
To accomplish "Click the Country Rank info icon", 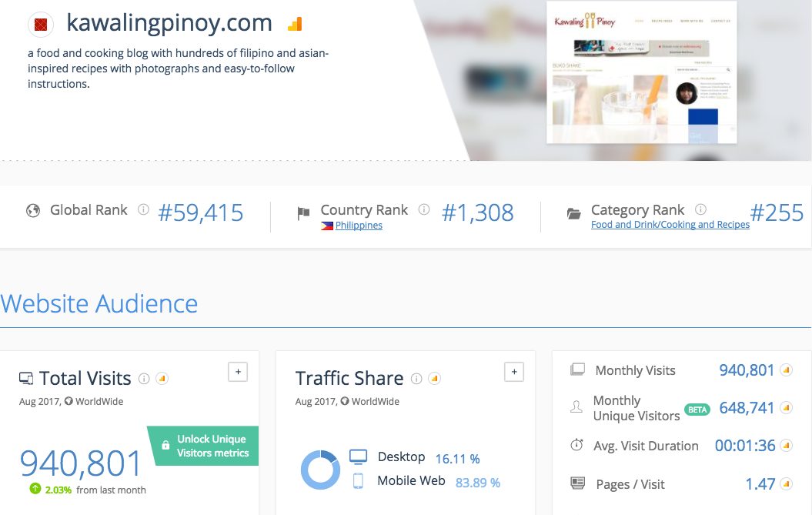I will 424,209.
